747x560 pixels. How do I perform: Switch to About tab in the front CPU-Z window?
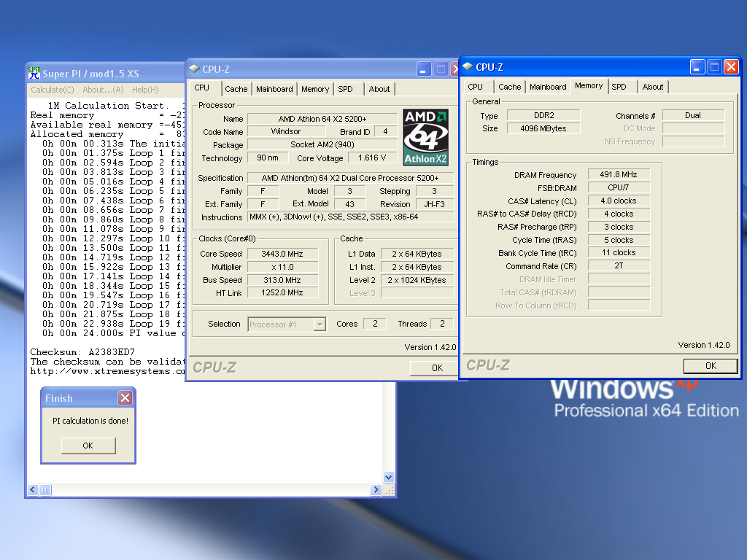653,87
